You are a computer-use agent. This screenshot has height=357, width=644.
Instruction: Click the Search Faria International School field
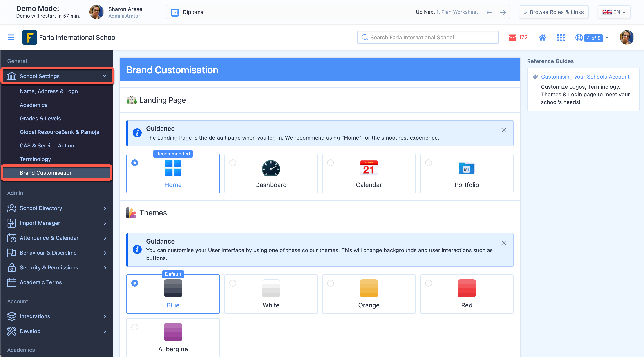click(x=428, y=38)
